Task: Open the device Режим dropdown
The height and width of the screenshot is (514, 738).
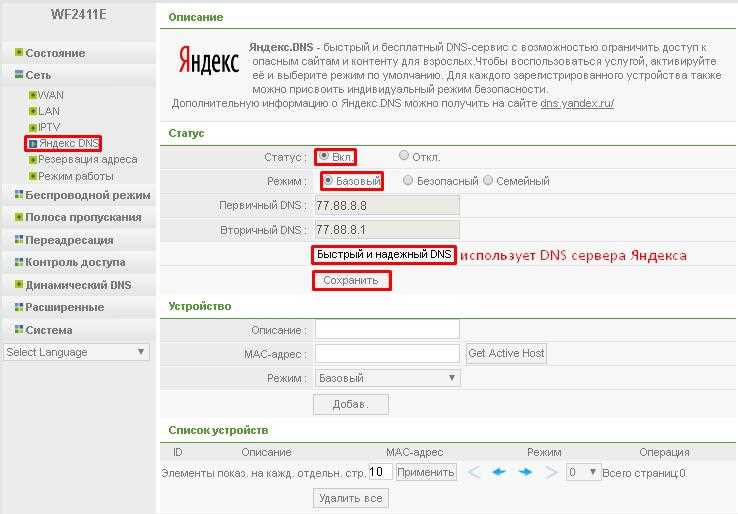Action: point(388,378)
